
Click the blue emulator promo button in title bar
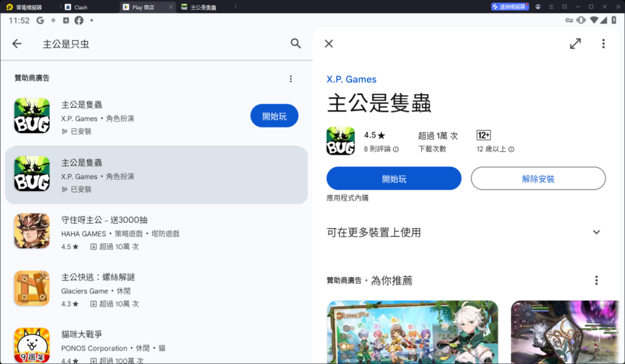click(x=510, y=7)
